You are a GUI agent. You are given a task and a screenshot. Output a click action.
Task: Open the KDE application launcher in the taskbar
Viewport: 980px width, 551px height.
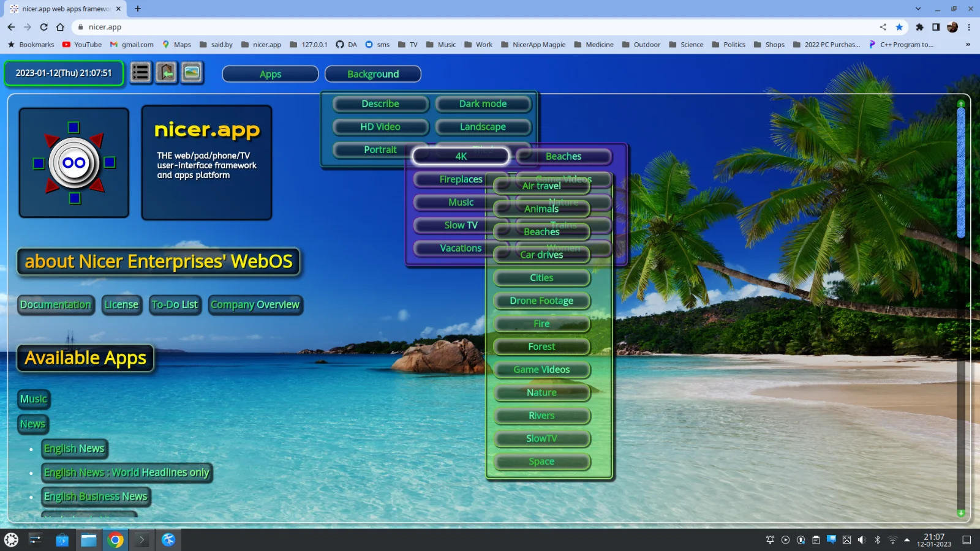click(10, 539)
